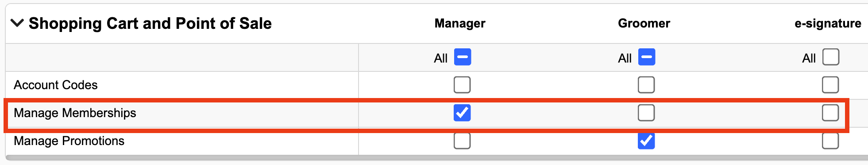Toggle All checkbox for Groomer column
This screenshot has width=868, height=165.
click(x=647, y=57)
